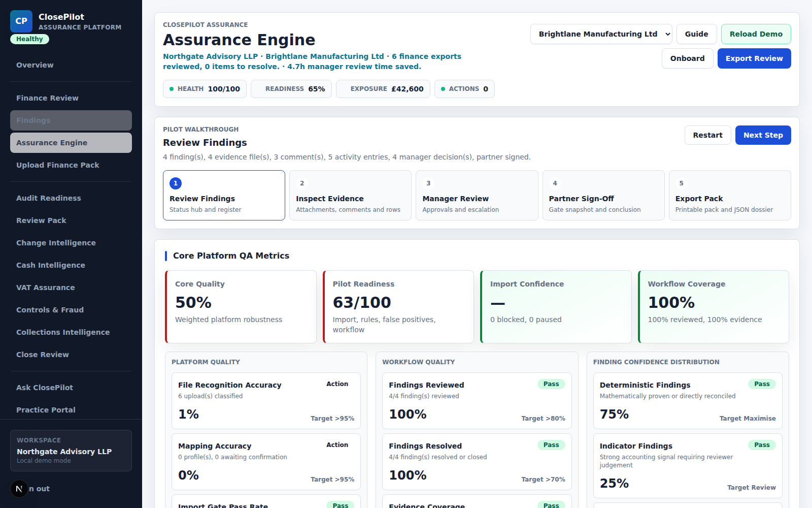
Task: Click the PLATFORM QUALITY section label
Action: coord(206,362)
